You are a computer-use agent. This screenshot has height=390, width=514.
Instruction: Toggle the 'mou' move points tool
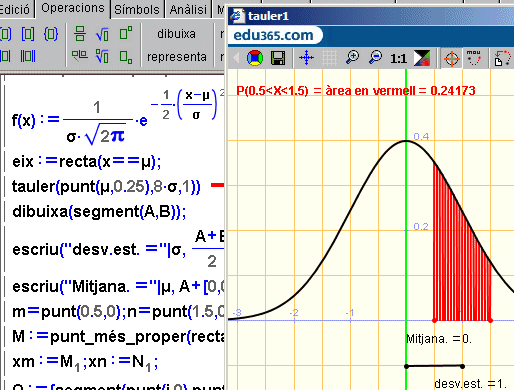(474, 57)
